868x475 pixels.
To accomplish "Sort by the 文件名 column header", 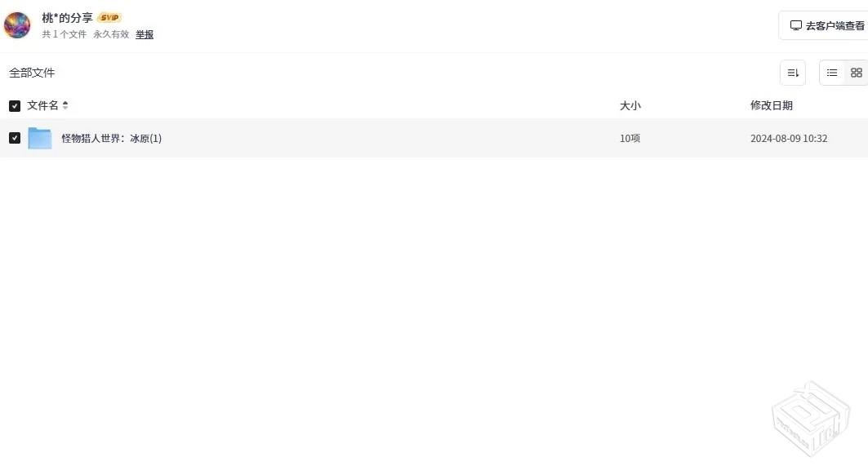I will tap(42, 105).
